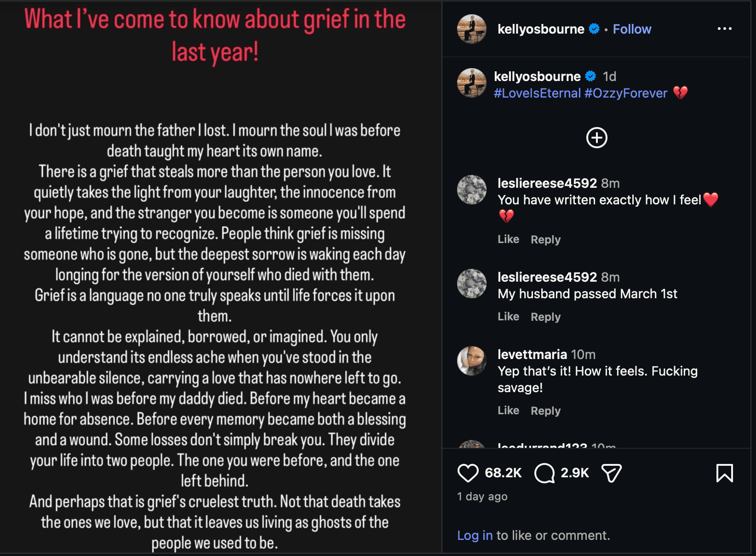Open the three-dots more options menu
Image resolution: width=756 pixels, height=556 pixels.
[725, 29]
